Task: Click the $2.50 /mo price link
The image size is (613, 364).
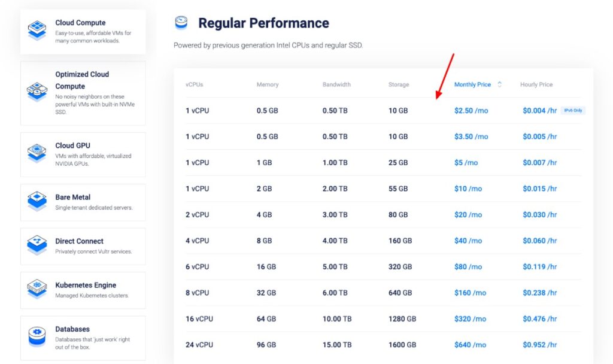Action: 471,111
